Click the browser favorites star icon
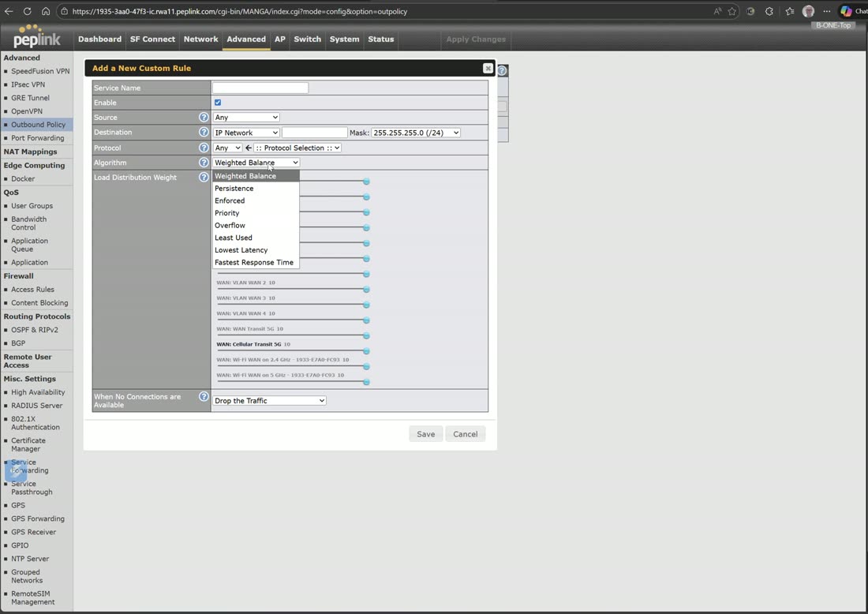 pyautogui.click(x=732, y=11)
